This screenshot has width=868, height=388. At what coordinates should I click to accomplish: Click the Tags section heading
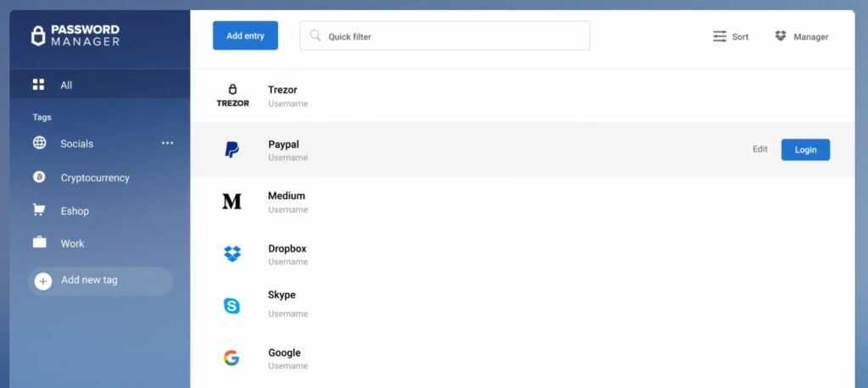click(x=42, y=118)
